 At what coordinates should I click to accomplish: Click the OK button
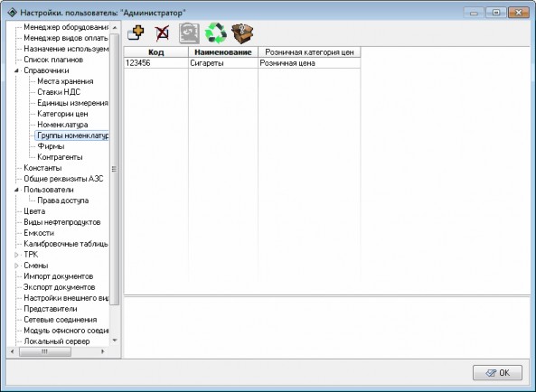[x=497, y=373]
